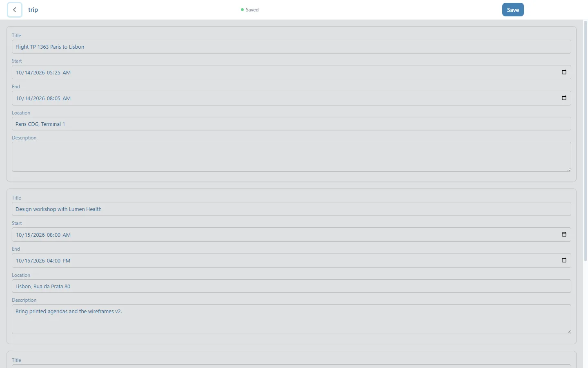Click the End field showing 10/14/2026 08:05 AM
The height and width of the screenshot is (368, 588).
[292, 98]
